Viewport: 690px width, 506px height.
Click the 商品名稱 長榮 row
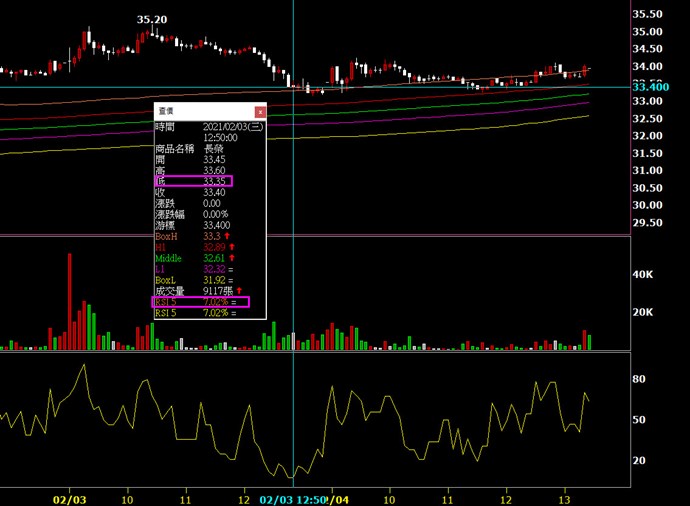tap(200, 148)
